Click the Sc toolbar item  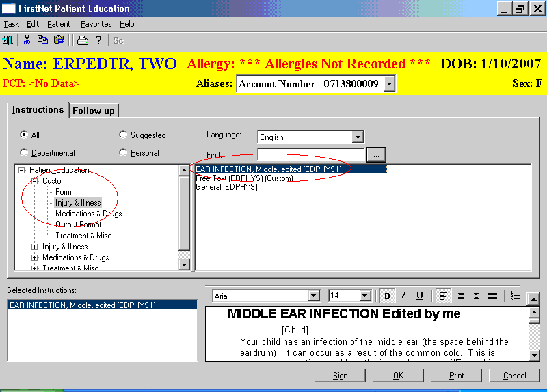[x=118, y=41]
